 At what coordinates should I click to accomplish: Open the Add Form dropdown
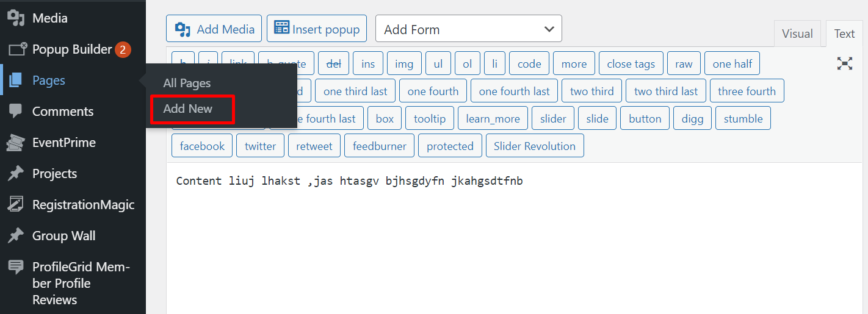[468, 29]
